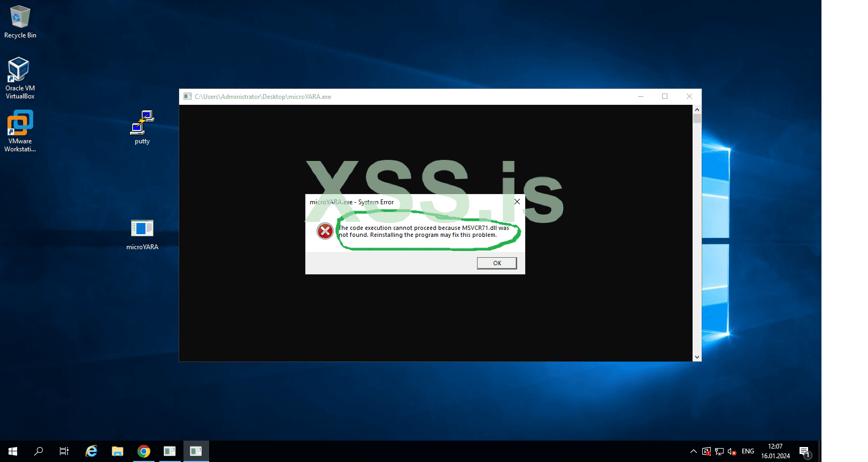Viewport: 868px width, 462px height.
Task: Maximize the microYARA.exe console window
Action: [x=665, y=97]
